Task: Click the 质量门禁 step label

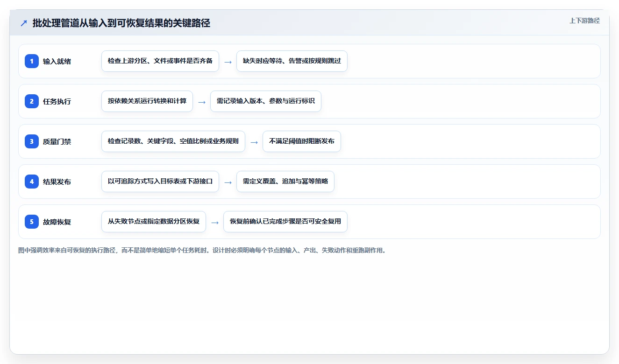Action: [57, 141]
